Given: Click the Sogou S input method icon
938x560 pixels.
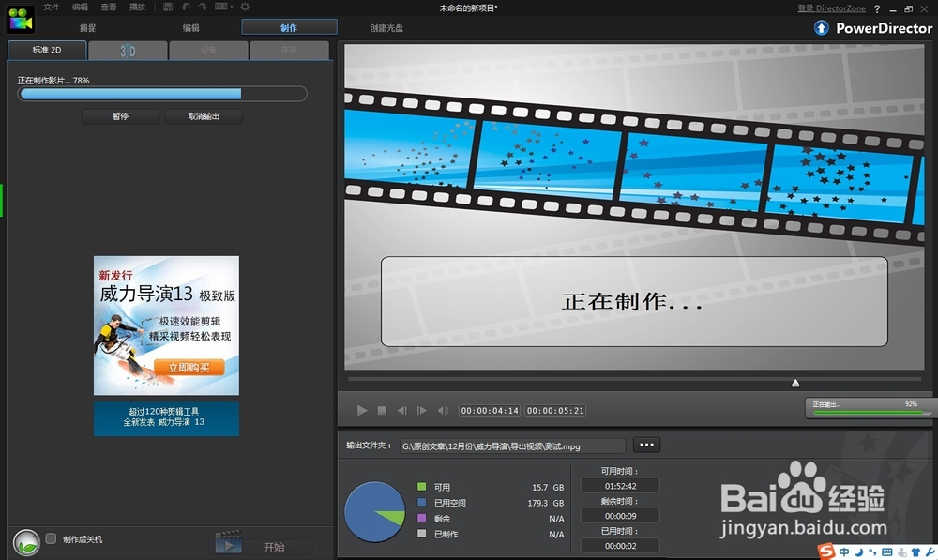Looking at the screenshot, I should click(826, 551).
